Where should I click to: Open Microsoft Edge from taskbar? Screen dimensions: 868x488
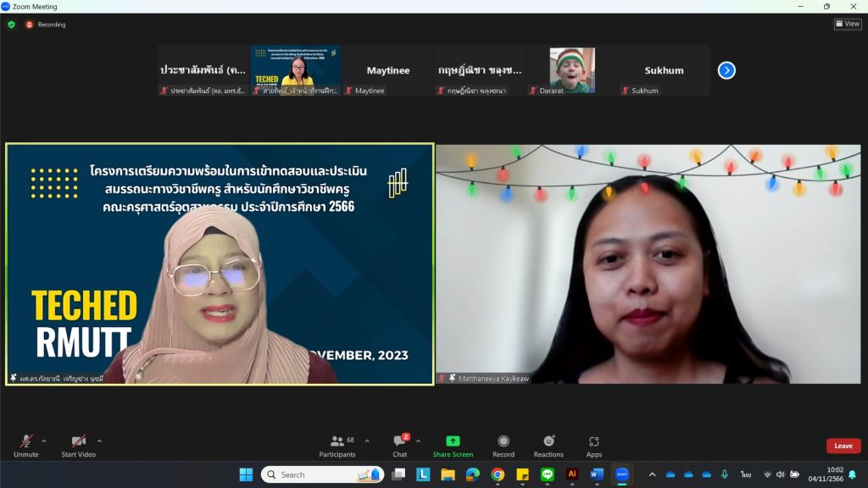[473, 474]
